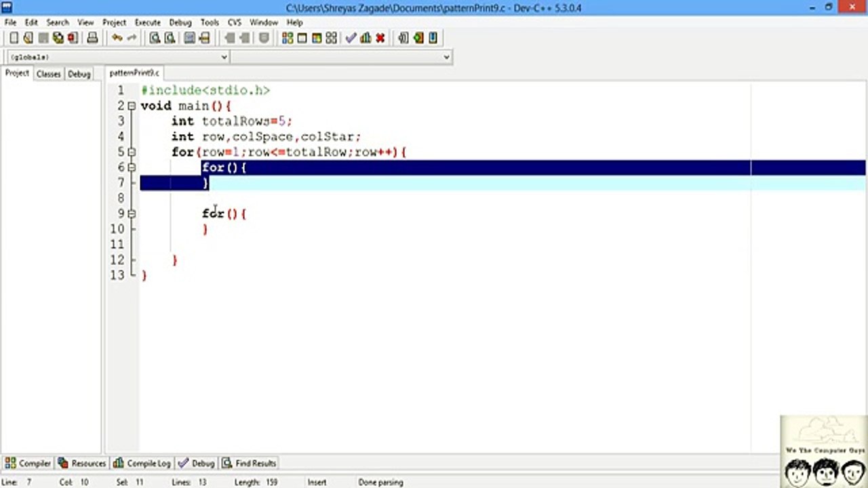The height and width of the screenshot is (488, 868).
Task: Select the patternPrint9.c file tab
Action: (x=134, y=73)
